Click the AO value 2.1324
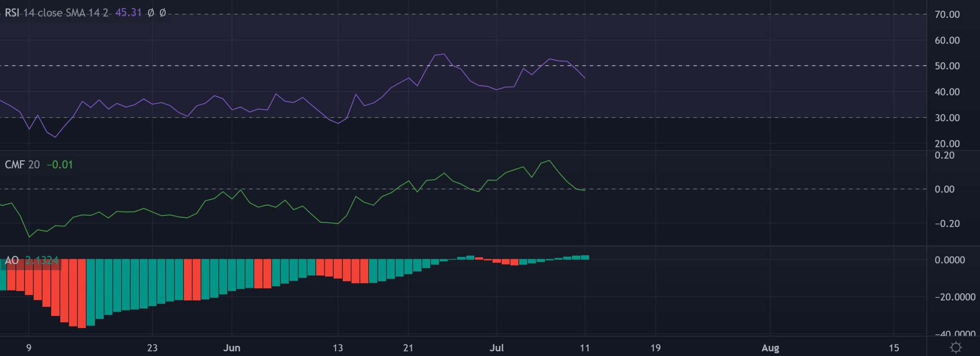 tap(42, 260)
